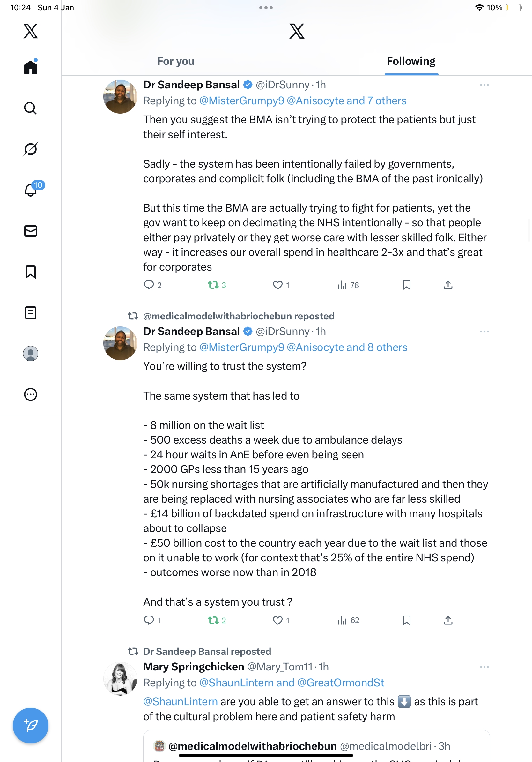Open Notifications bell with 10 badge

[31, 190]
